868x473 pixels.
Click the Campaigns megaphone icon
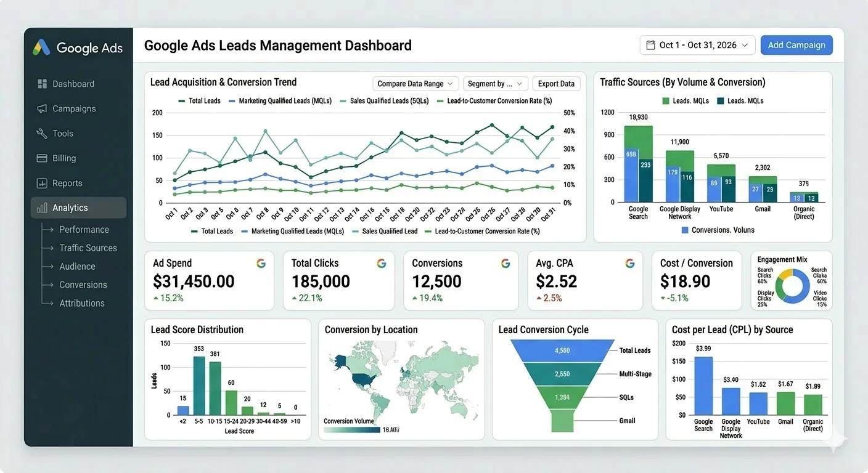coord(42,109)
